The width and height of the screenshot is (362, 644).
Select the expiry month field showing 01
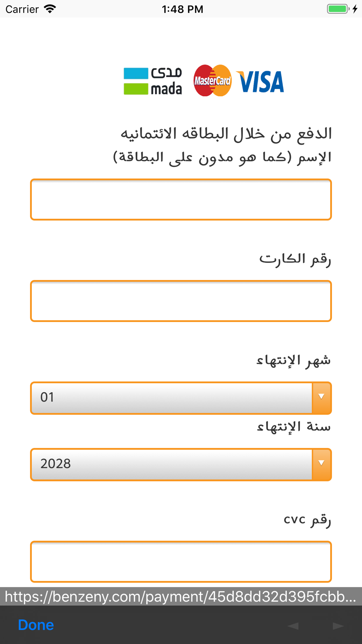tap(181, 398)
